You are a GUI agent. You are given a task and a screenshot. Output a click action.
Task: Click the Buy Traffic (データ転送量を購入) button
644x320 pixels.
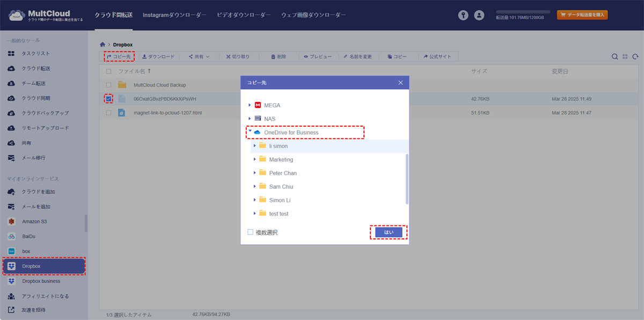[582, 15]
